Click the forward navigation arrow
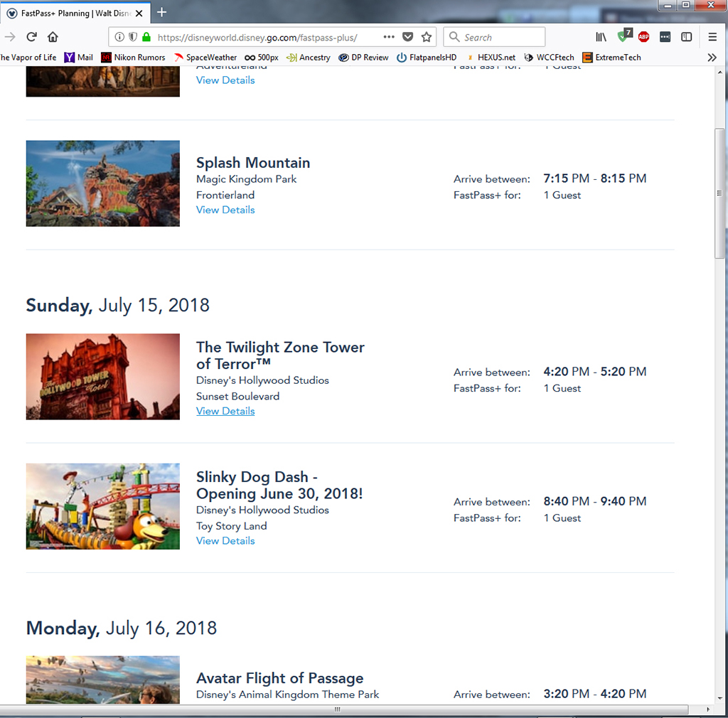Image resolution: width=728 pixels, height=718 pixels. tap(10, 37)
